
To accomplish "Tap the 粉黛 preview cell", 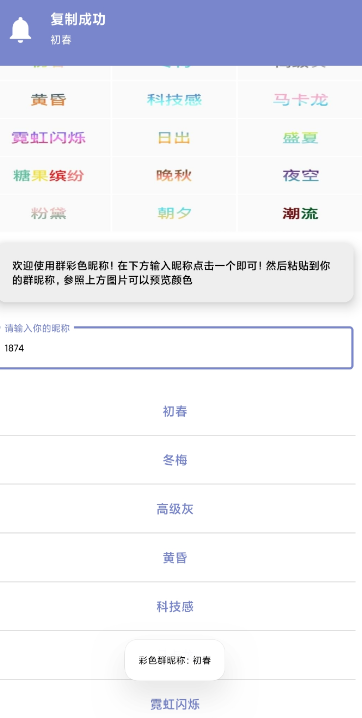I will 49,213.
